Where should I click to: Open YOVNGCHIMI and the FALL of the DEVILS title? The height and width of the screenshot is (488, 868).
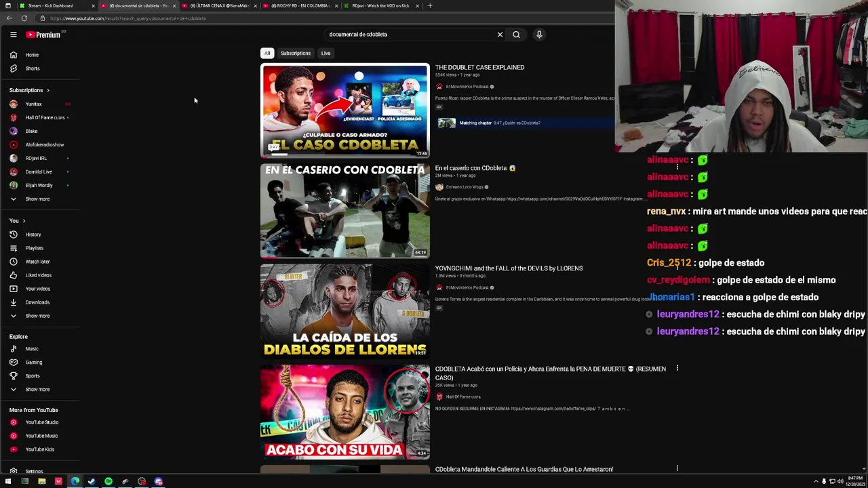pos(509,268)
